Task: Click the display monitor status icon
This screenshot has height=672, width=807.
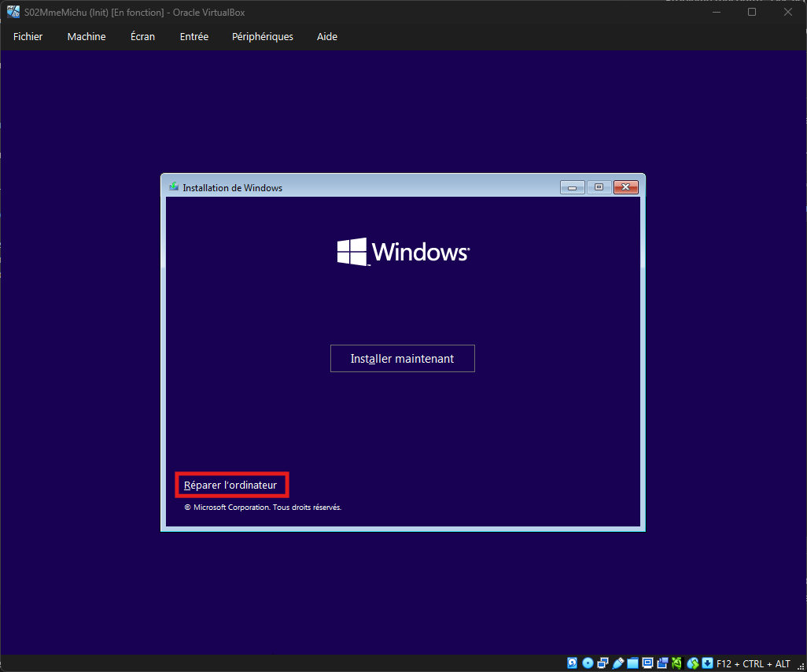Action: [x=648, y=663]
